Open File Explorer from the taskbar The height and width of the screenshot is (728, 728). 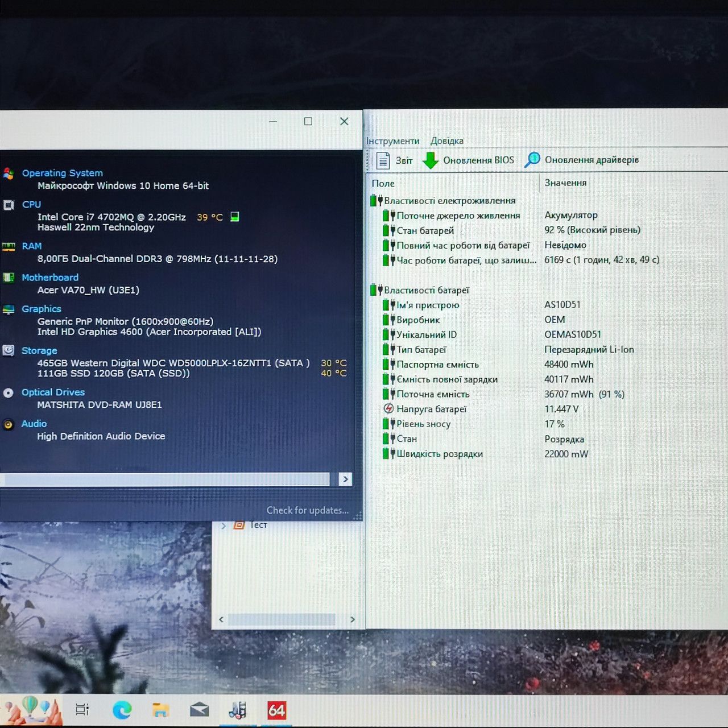(161, 710)
